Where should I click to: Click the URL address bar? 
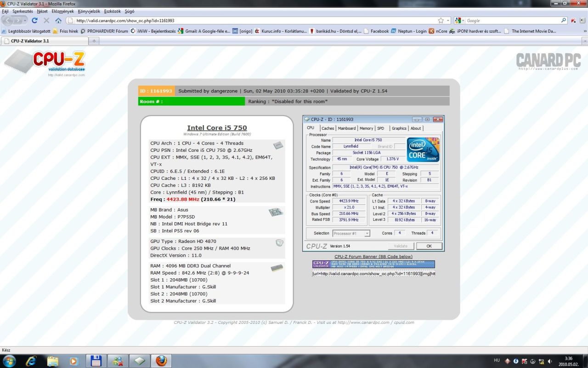[x=253, y=20]
